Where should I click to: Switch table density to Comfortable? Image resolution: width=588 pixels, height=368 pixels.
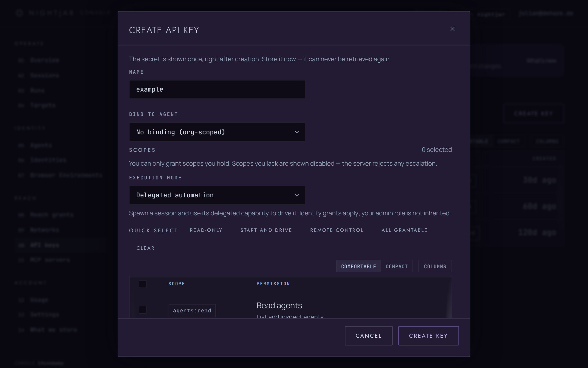click(358, 266)
